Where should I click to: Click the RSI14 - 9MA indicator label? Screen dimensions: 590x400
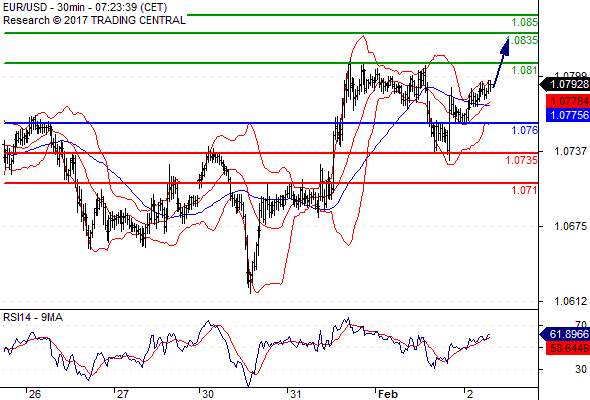[x=33, y=317]
